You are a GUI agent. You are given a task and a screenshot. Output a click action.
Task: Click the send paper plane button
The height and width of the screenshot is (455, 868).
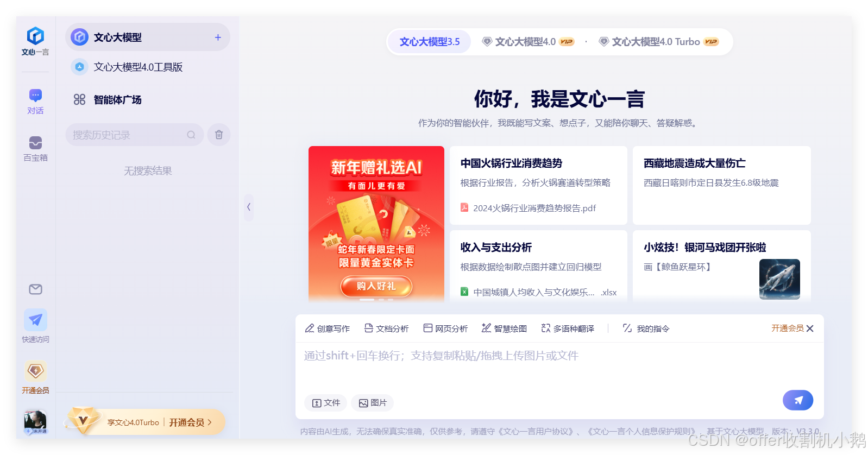798,400
